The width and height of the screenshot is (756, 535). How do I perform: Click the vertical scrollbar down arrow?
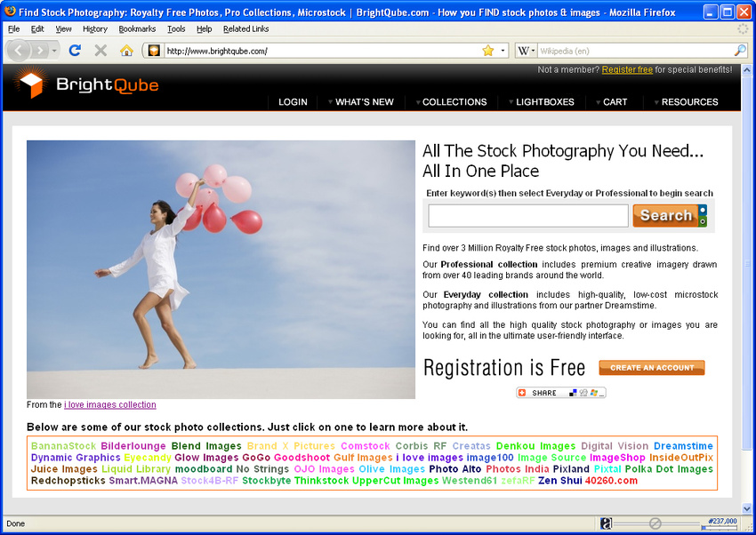[747, 508]
